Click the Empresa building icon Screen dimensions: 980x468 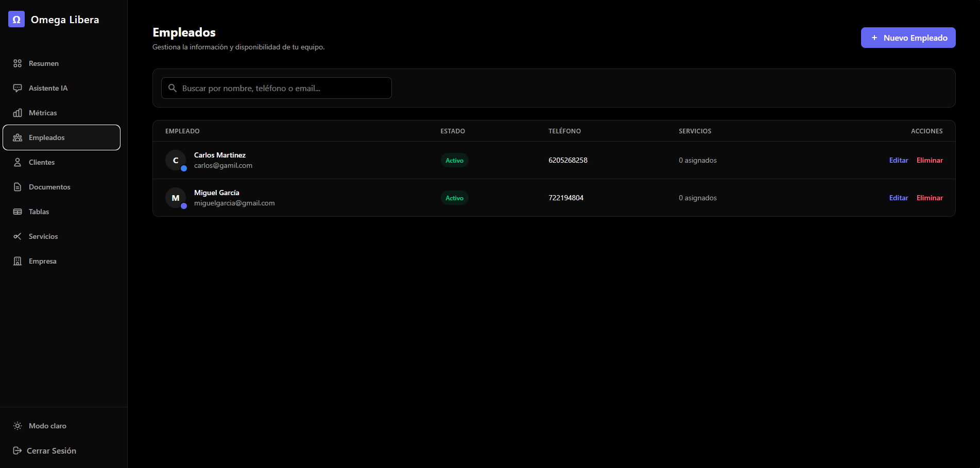[18, 261]
